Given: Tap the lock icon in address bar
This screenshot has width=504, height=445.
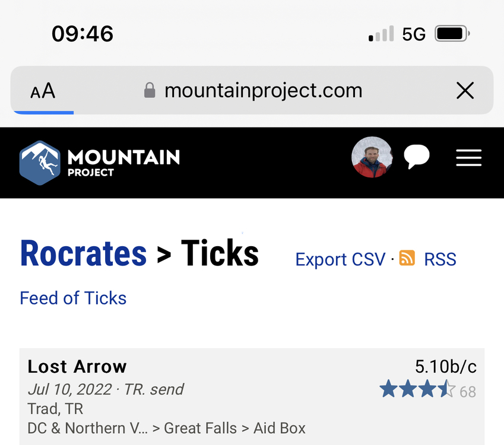Looking at the screenshot, I should 150,91.
